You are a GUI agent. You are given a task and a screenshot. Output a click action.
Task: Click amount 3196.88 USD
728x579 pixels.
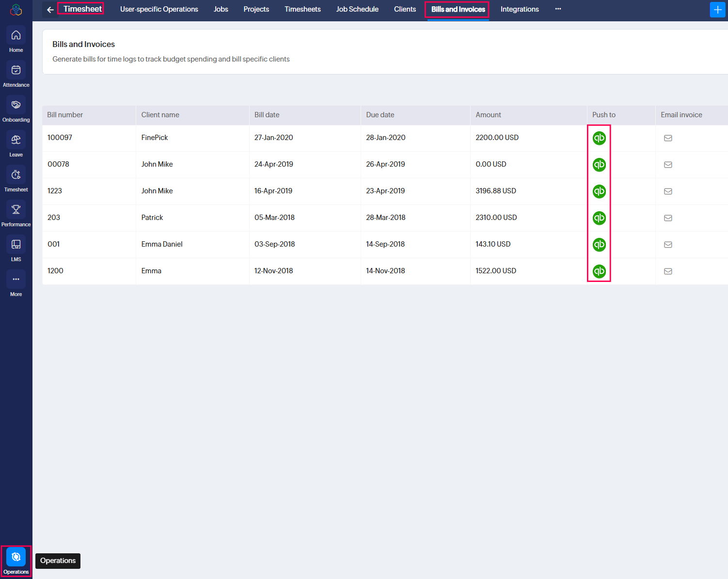(496, 191)
